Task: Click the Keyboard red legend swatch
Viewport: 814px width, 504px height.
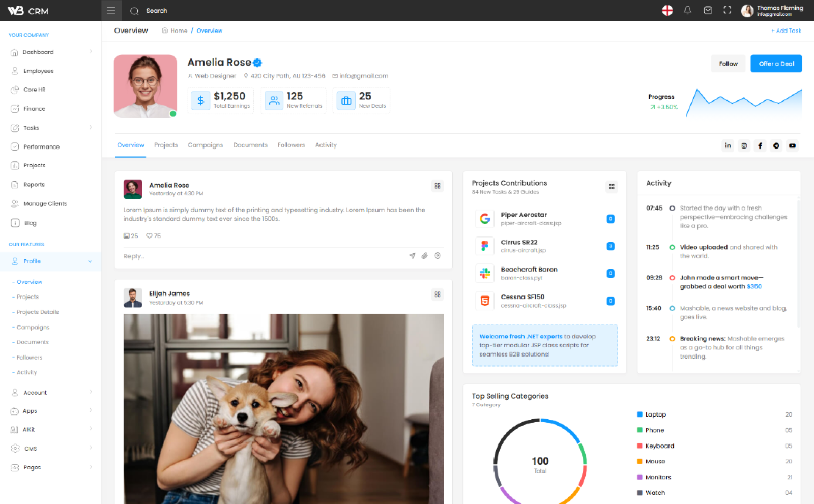Action: (639, 446)
